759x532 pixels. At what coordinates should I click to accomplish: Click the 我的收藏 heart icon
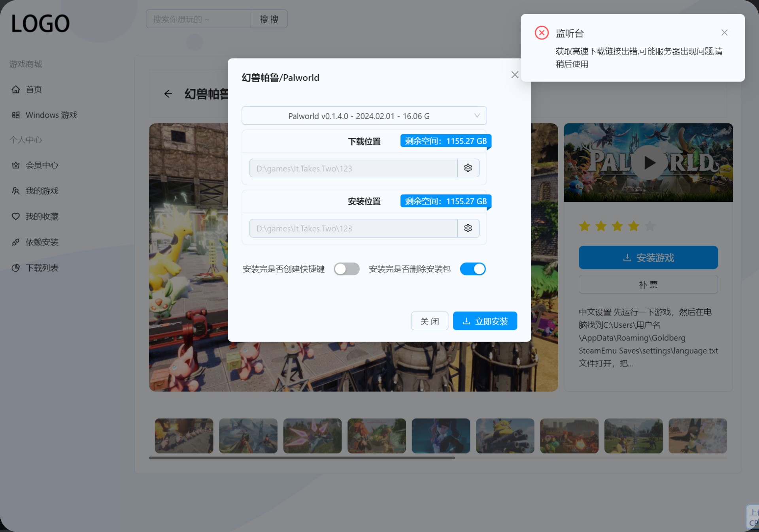pos(16,216)
